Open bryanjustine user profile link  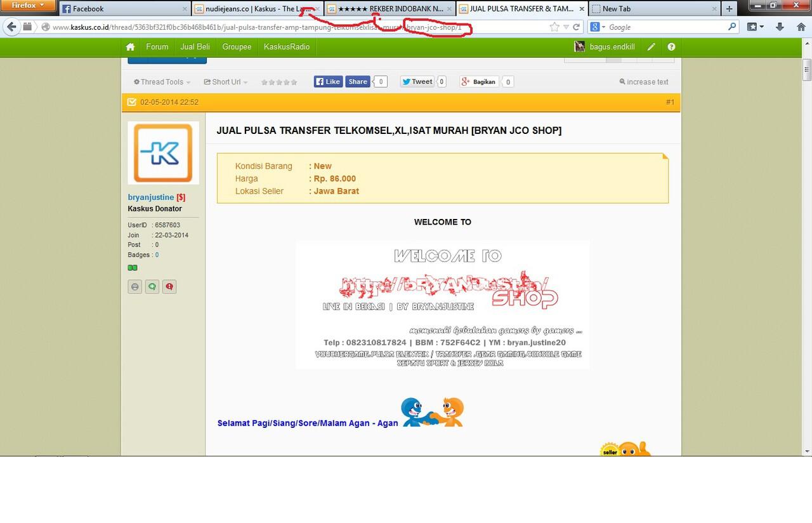tap(151, 197)
